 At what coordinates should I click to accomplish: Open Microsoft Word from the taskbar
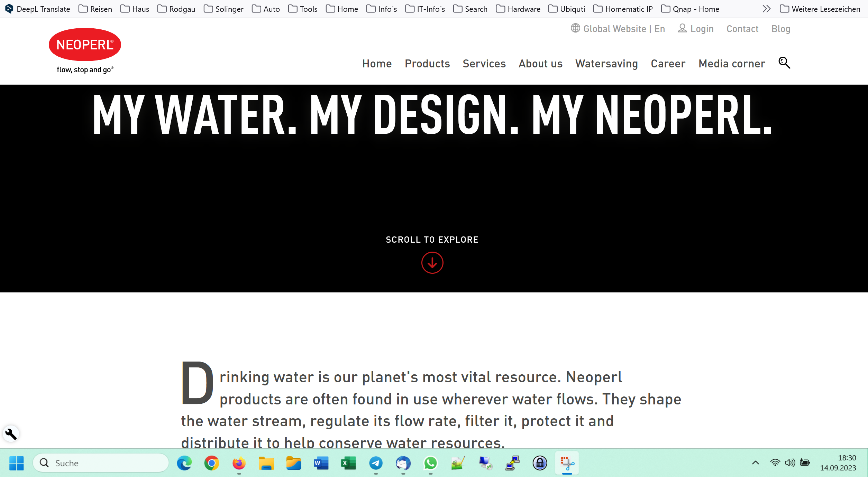[321, 463]
